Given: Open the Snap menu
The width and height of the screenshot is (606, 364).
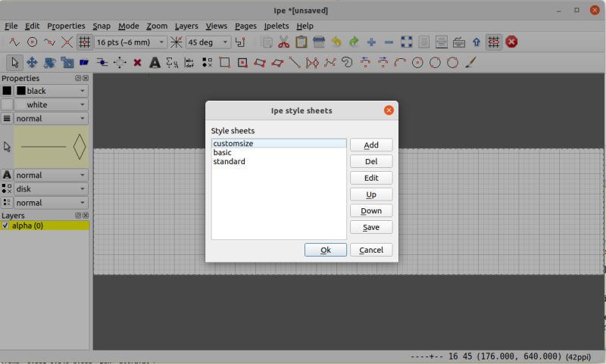Looking at the screenshot, I should point(102,26).
